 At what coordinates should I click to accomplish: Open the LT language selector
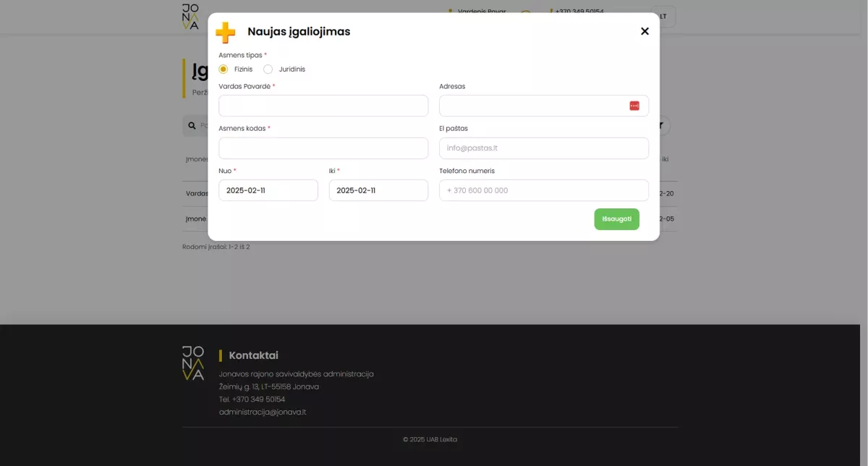click(663, 16)
